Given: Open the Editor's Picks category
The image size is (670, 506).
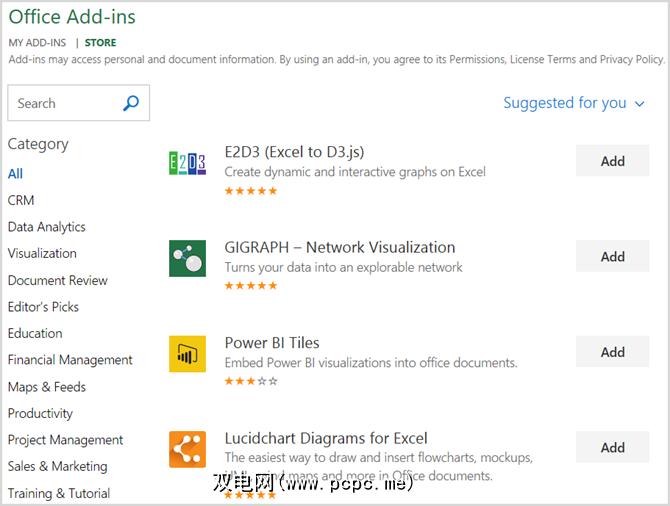Looking at the screenshot, I should point(43,307).
